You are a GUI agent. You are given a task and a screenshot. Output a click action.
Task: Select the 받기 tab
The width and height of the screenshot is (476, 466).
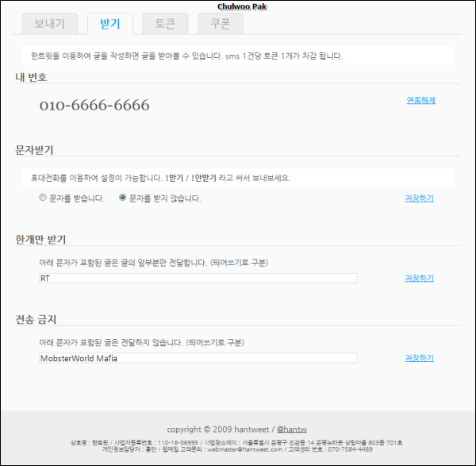coord(110,24)
